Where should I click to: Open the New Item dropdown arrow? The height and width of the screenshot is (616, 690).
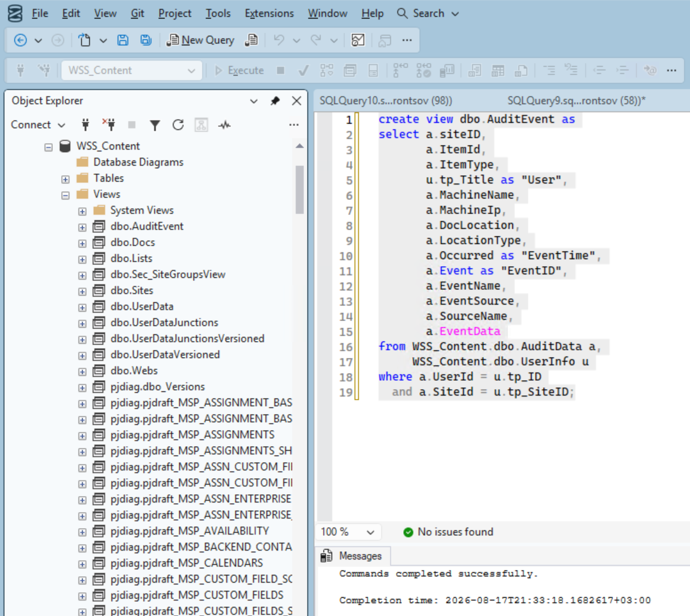pyautogui.click(x=103, y=40)
